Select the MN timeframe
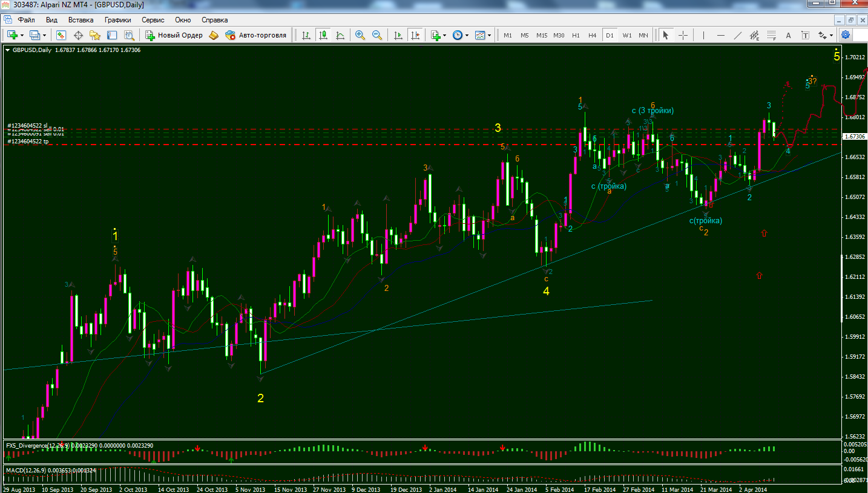This screenshot has width=868, height=493. (x=643, y=35)
